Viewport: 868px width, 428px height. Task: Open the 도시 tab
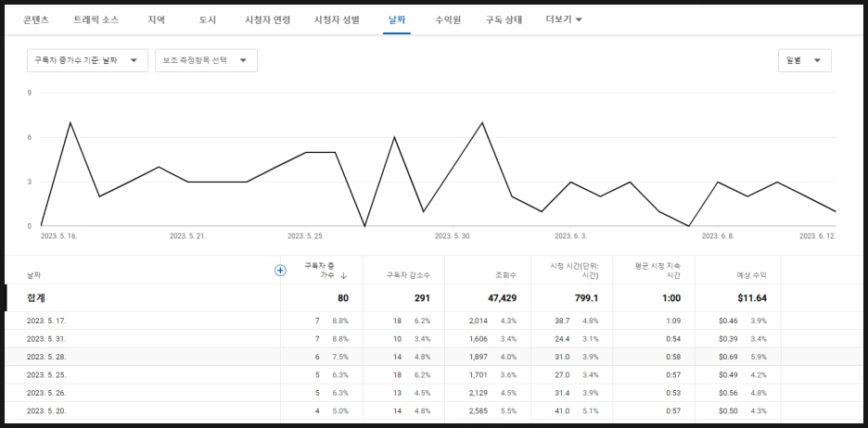[208, 19]
